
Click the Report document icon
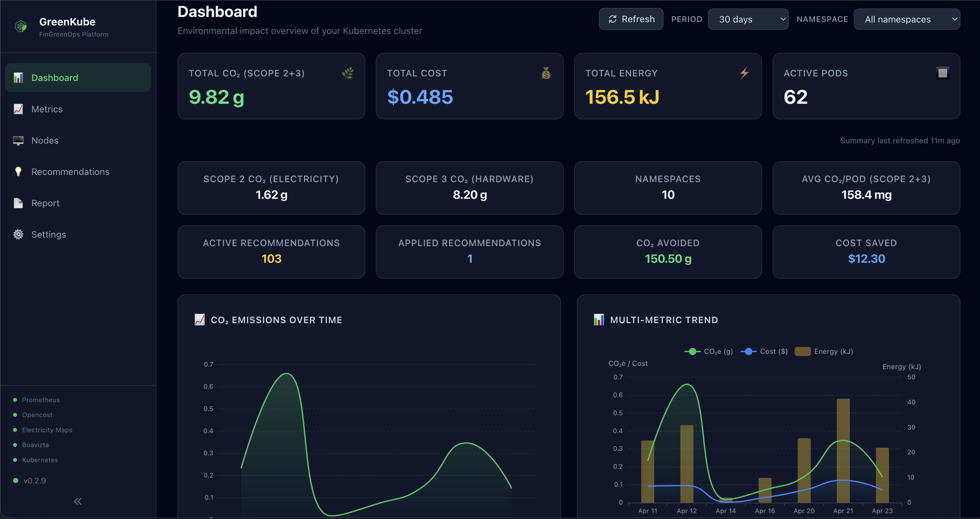[18, 203]
